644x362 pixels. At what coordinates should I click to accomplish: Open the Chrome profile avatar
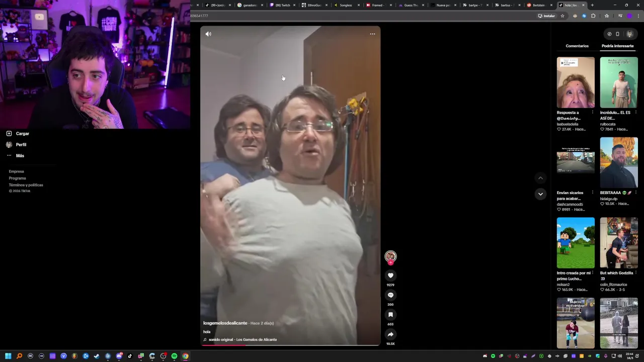pyautogui.click(x=629, y=16)
